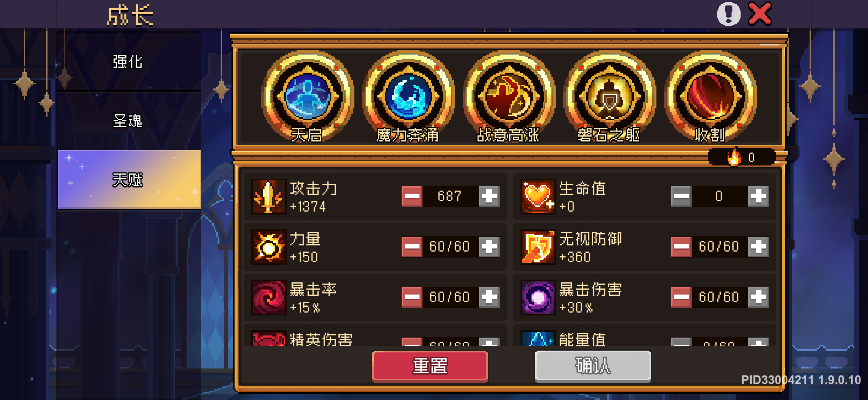Select the 魔力奔涌 talent medallion

pos(408,97)
